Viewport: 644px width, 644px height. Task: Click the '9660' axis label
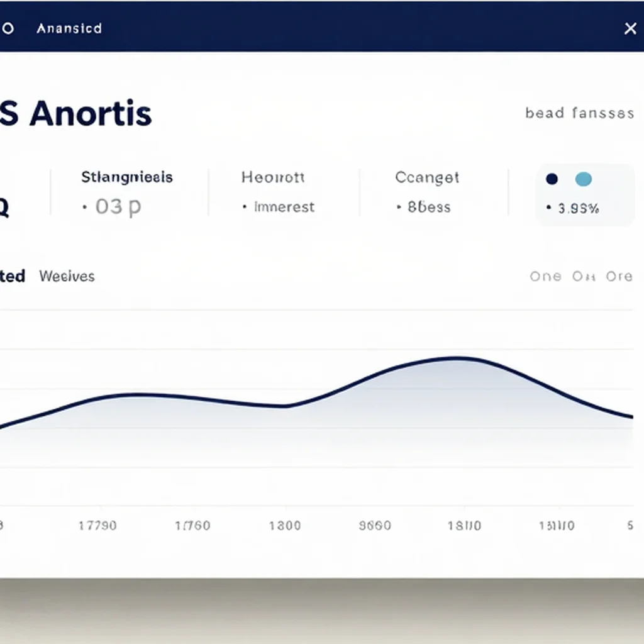pos(375,525)
